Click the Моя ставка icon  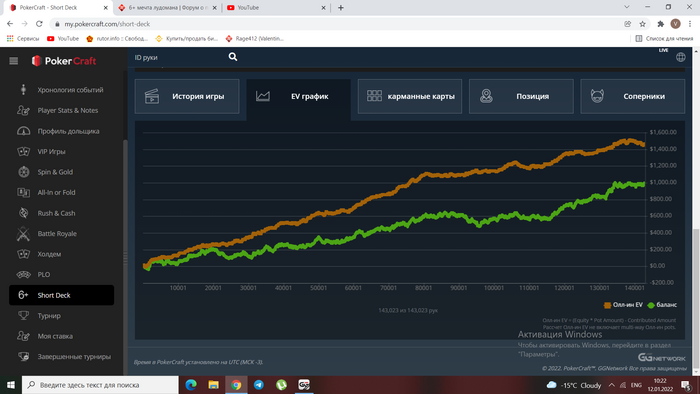tap(23, 336)
